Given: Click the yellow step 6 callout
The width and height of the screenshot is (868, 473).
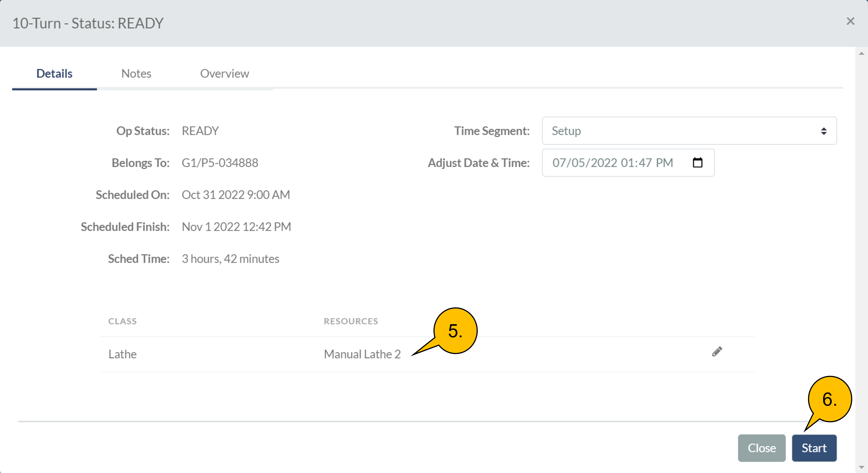Looking at the screenshot, I should [830, 399].
